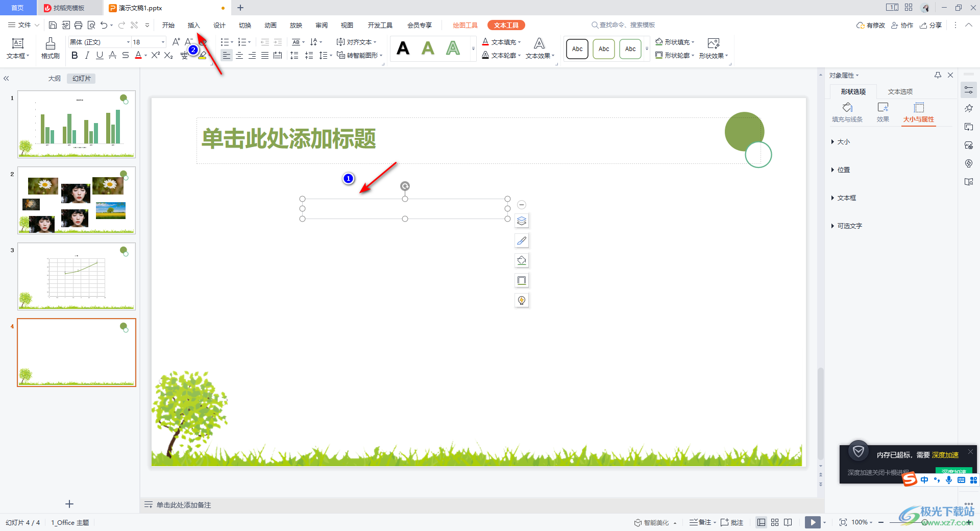The height and width of the screenshot is (531, 980).
Task: Select slide 2 thumbnail with photos
Action: point(77,200)
